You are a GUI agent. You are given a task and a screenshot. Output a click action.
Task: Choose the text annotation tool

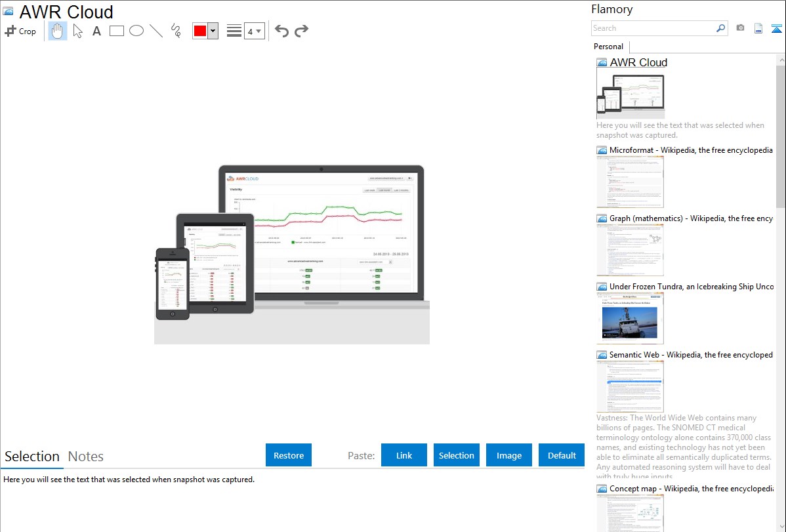[x=96, y=31]
